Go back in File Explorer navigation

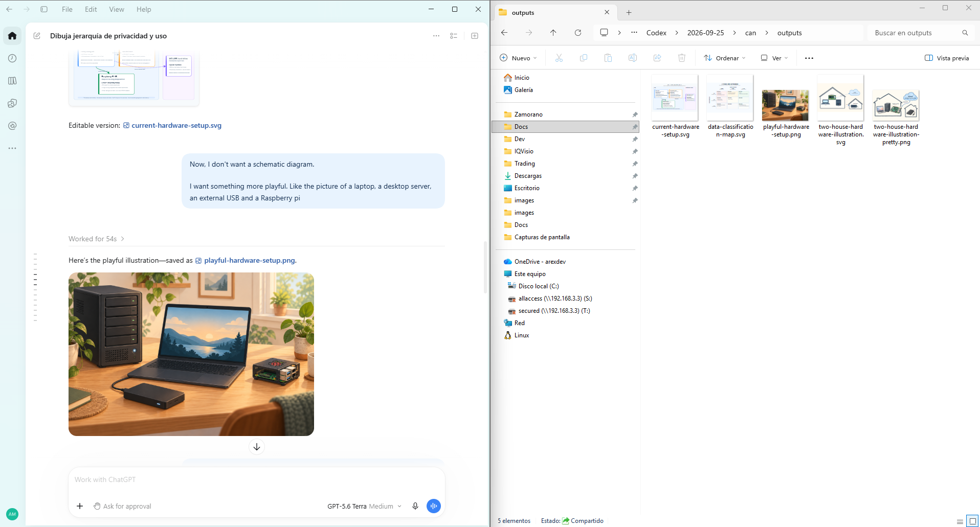[x=504, y=33]
